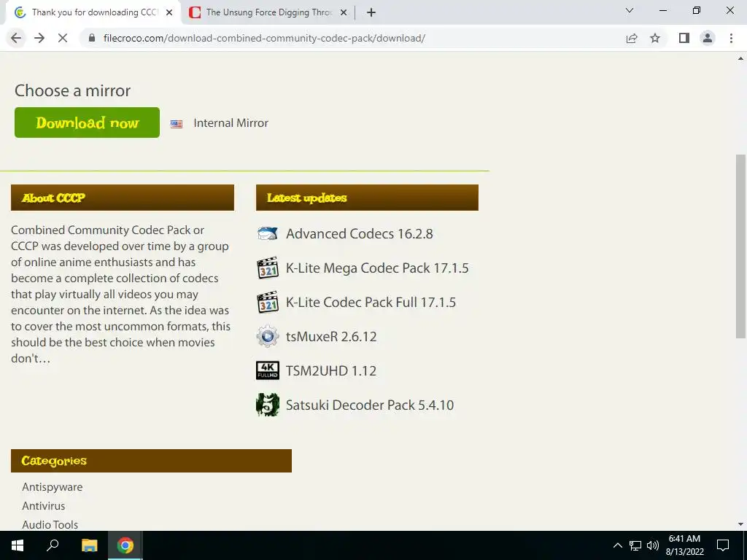Screen dimensions: 747x560
Task: Click the Choose a mirror heading
Action: (x=72, y=90)
